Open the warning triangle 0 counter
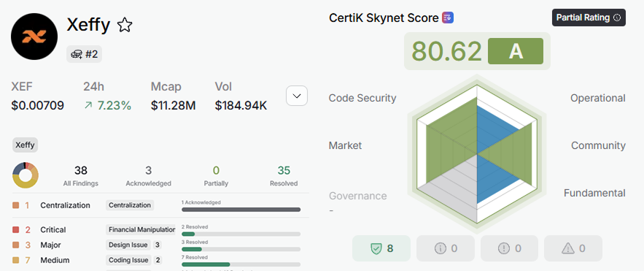 573,248
